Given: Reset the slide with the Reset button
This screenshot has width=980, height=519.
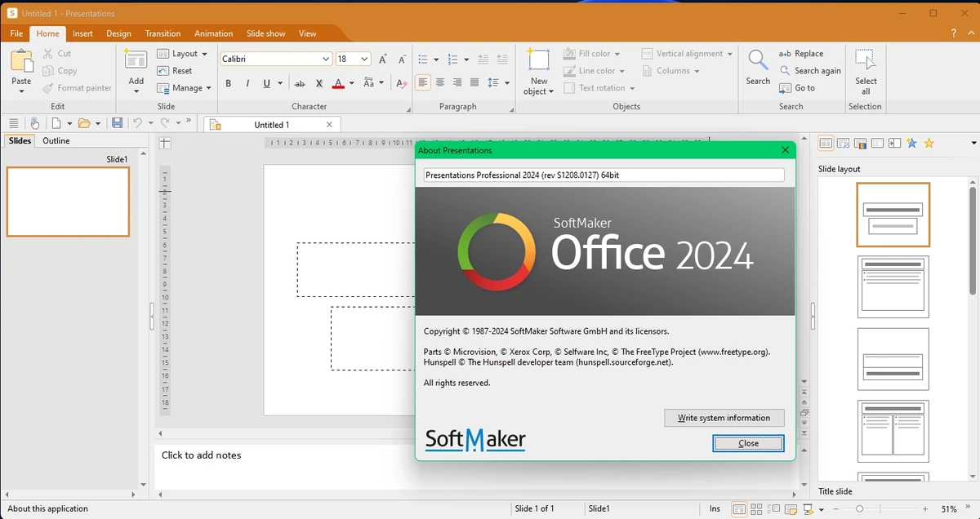Looking at the screenshot, I should pos(175,71).
